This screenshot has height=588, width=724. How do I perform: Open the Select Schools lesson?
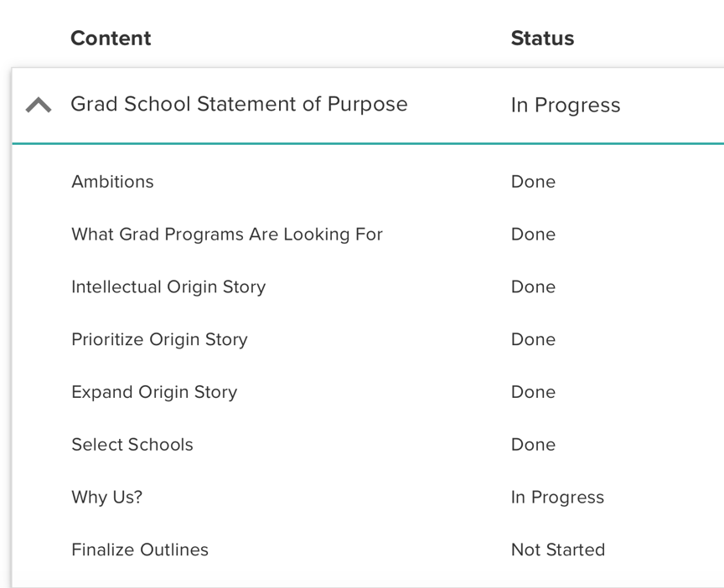click(x=132, y=445)
